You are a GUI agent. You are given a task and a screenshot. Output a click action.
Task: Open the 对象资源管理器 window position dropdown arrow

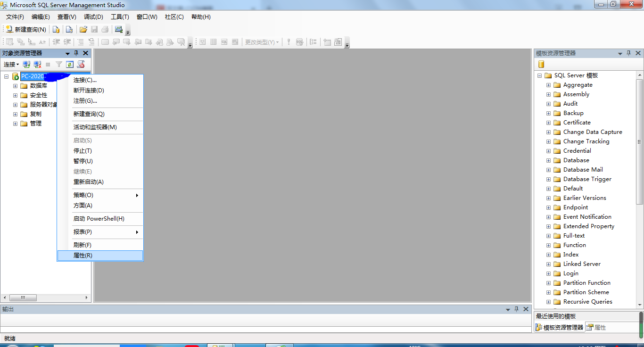[x=67, y=54]
